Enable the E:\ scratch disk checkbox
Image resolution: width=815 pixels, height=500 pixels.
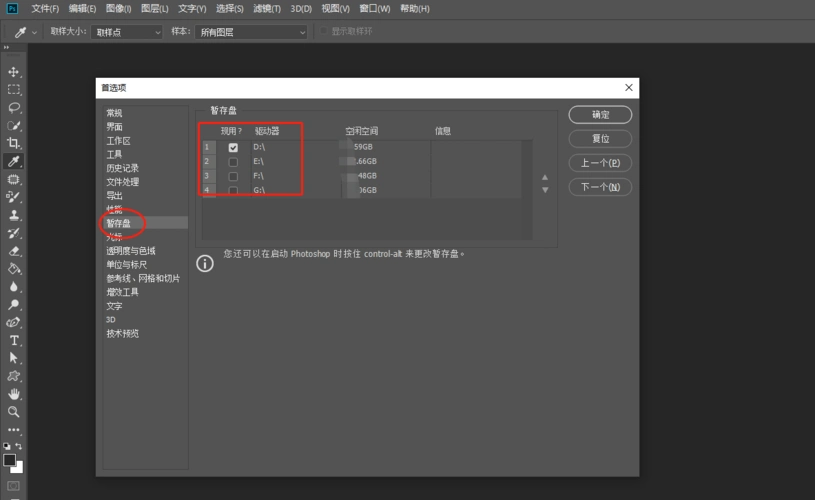pos(233,162)
